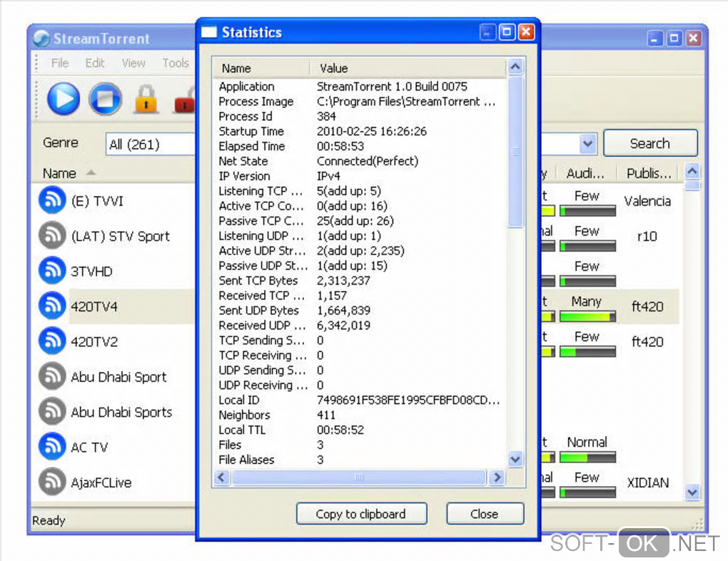Open the File menu
This screenshot has width=728, height=561.
(60, 63)
